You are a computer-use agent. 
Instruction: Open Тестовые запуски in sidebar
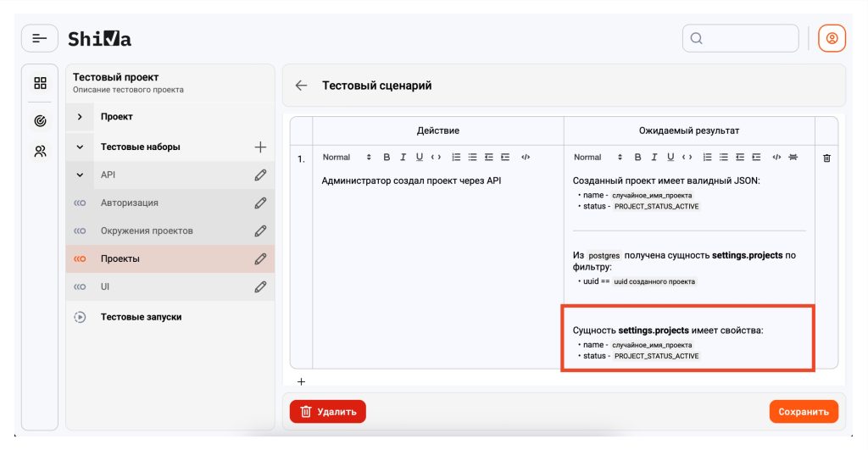point(141,317)
